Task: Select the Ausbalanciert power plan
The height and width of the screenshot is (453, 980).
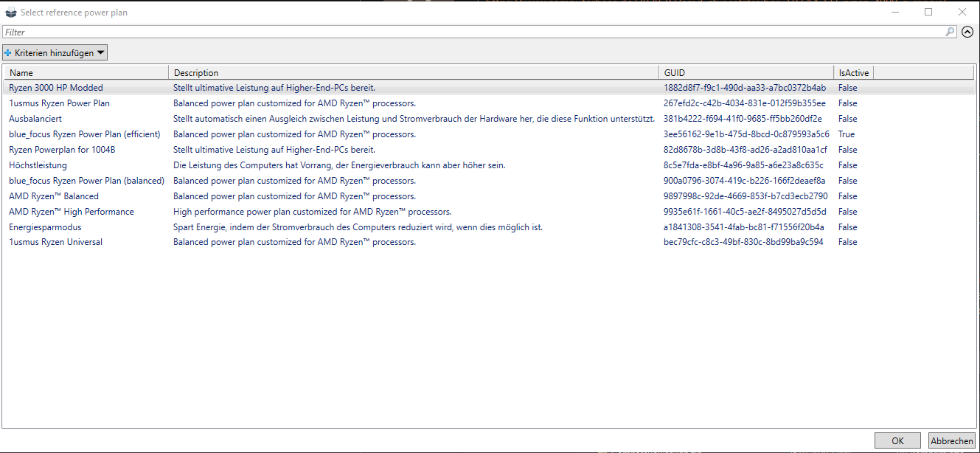Action: 489,119
